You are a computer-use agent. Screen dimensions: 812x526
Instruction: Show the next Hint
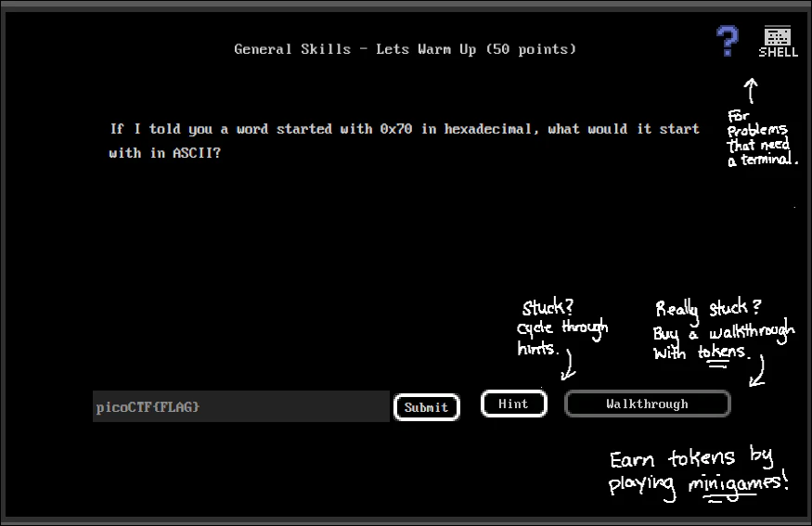[x=514, y=404]
